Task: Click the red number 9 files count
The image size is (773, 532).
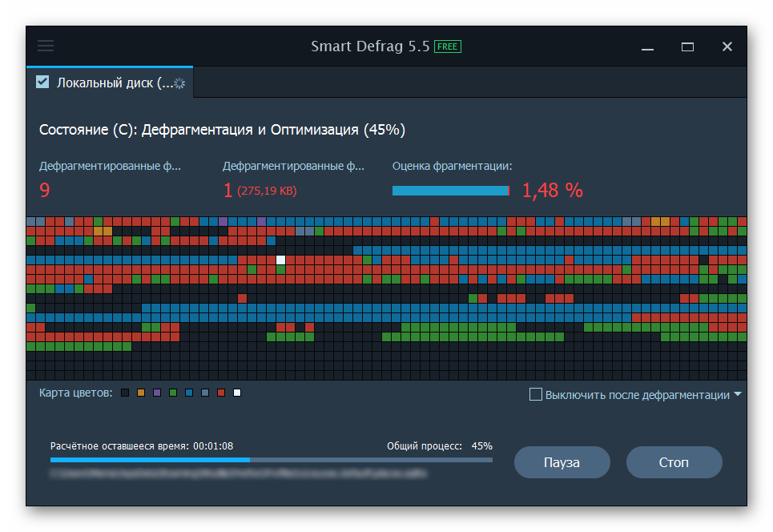Action: 44,191
